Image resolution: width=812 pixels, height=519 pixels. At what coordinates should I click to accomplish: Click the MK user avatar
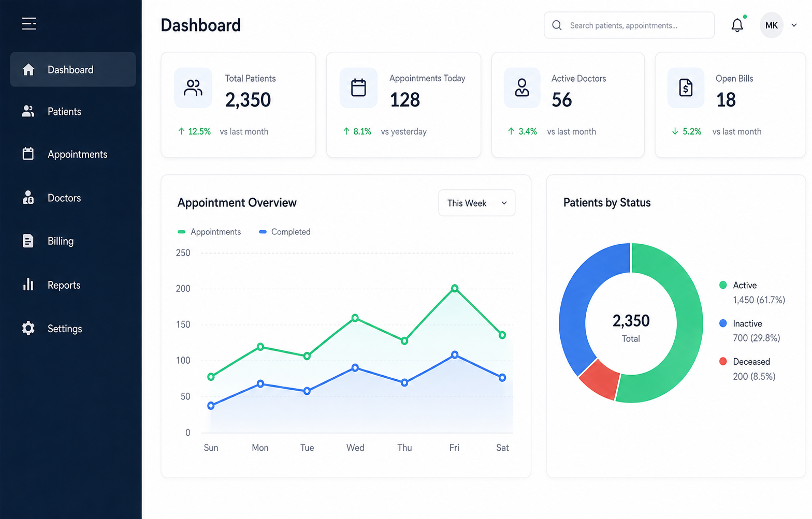[771, 25]
